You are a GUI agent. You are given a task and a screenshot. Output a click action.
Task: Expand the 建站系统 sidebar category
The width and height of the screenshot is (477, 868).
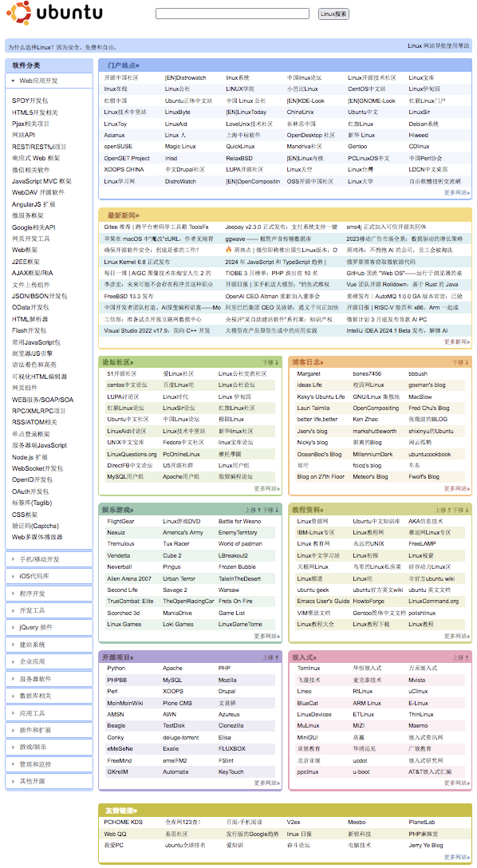pyautogui.click(x=49, y=645)
